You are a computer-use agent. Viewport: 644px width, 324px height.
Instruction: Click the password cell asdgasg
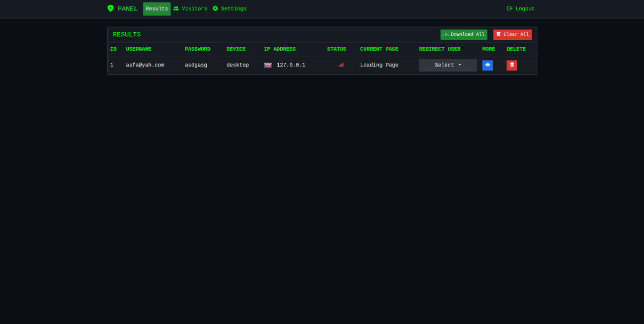[196, 65]
